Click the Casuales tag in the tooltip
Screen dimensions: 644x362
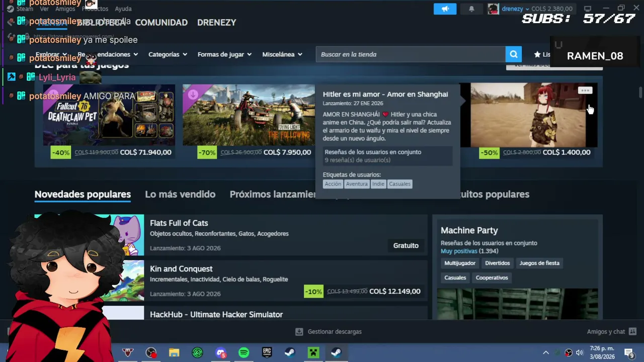coord(399,184)
